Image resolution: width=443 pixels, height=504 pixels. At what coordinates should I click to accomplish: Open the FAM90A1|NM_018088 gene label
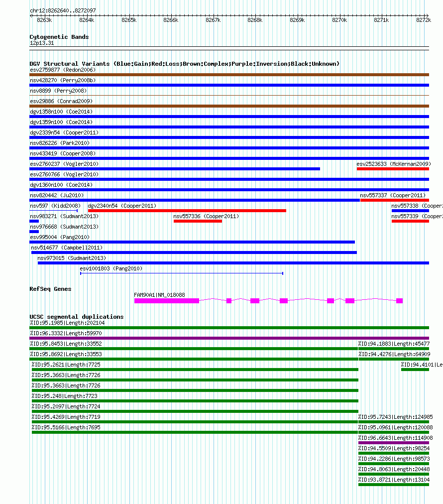(159, 295)
